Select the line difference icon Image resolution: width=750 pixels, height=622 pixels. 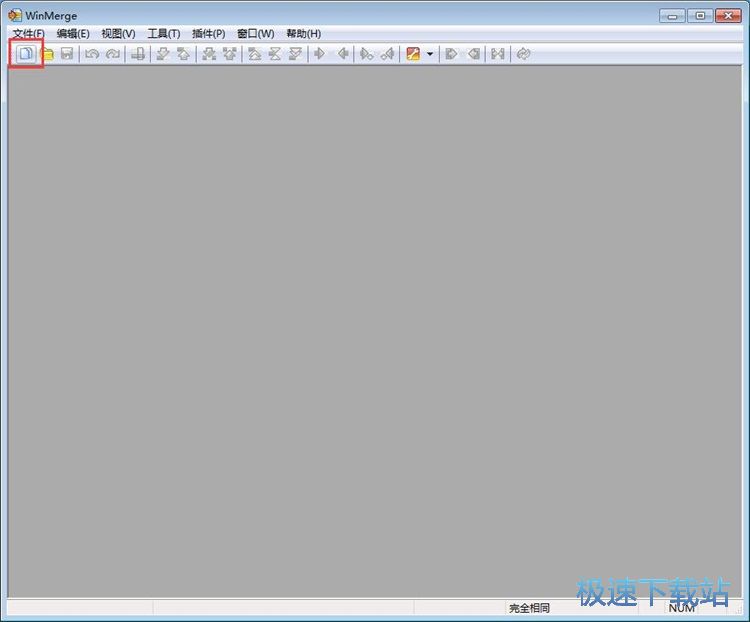[138, 54]
